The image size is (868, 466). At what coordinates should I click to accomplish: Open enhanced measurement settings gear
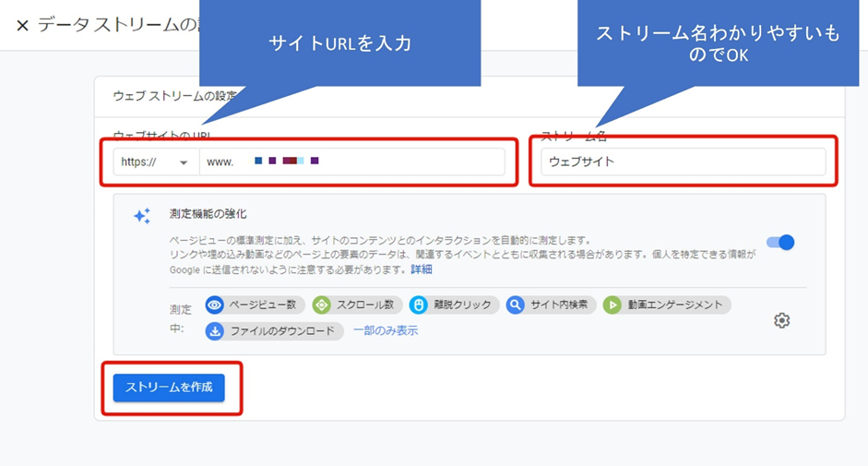pos(781,320)
